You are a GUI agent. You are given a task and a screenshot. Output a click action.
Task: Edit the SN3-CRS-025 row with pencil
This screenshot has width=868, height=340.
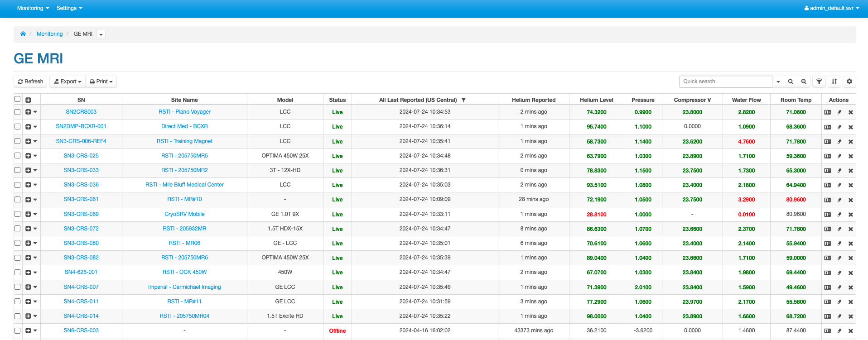pos(839,156)
